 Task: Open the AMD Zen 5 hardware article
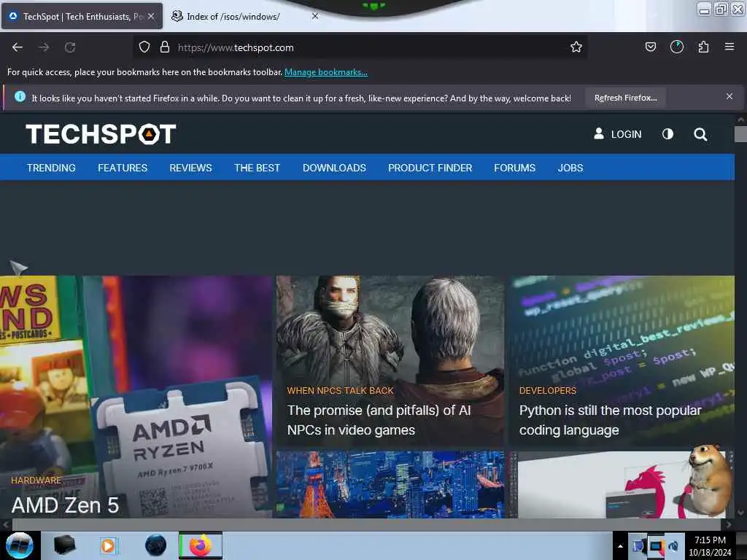click(x=65, y=505)
